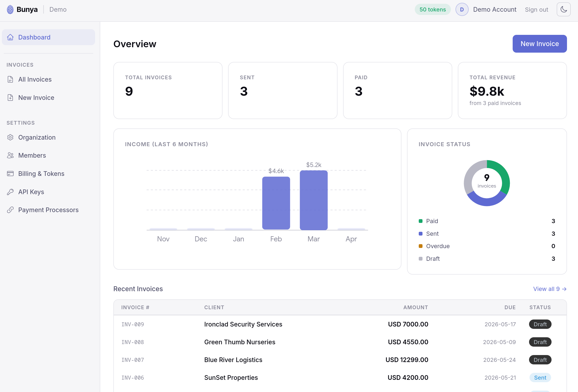This screenshot has width=578, height=392.
Task: Click the API Keys key icon
Action: coord(10,192)
